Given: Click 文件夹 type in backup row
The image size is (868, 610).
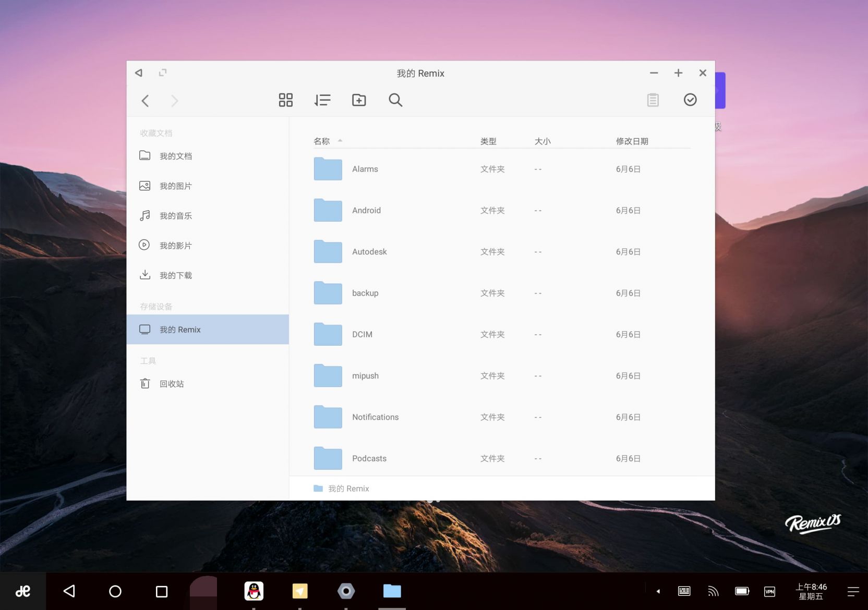Looking at the screenshot, I should pos(492,293).
